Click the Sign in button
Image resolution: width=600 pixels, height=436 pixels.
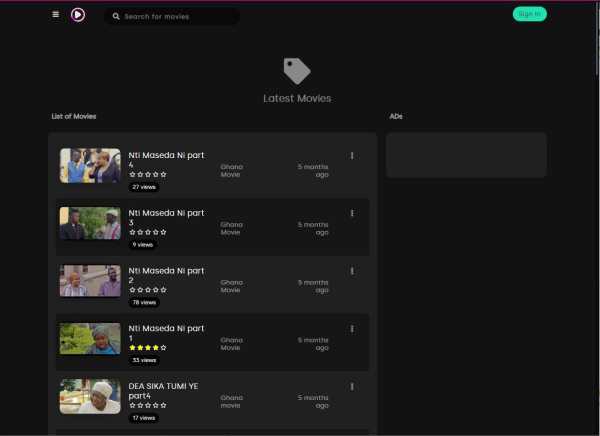(530, 14)
